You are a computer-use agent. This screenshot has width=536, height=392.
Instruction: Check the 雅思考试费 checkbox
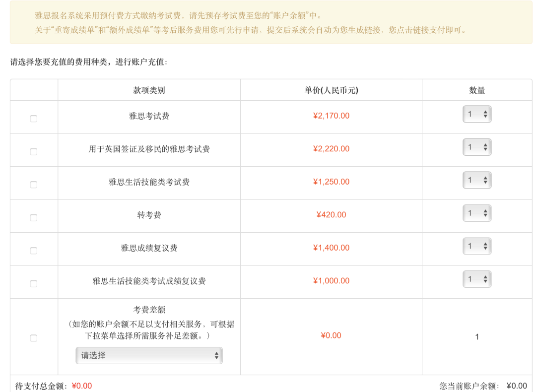[34, 119]
